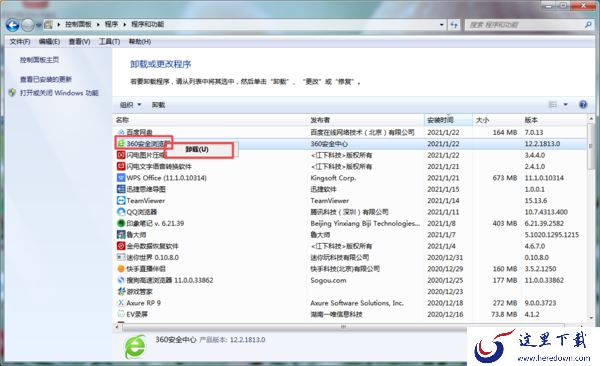Viewport: 600px width, 366px height.
Task: Open the 文件(F) menu
Action: [20, 41]
